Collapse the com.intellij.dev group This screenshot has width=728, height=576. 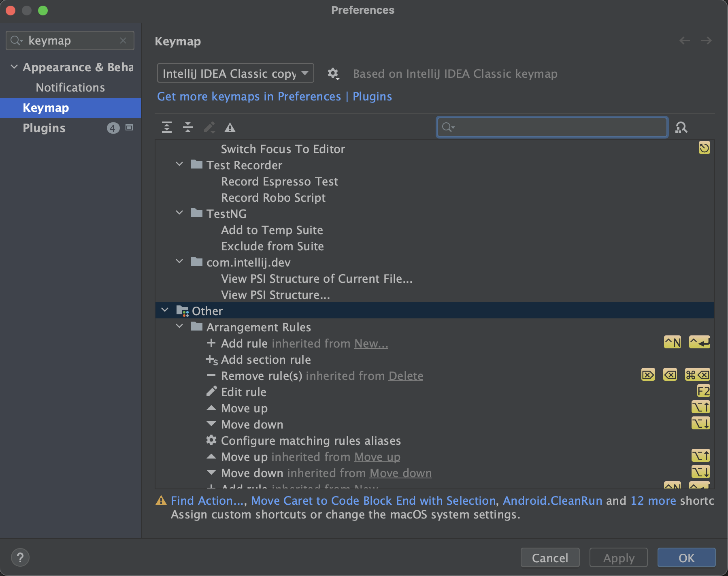179,262
